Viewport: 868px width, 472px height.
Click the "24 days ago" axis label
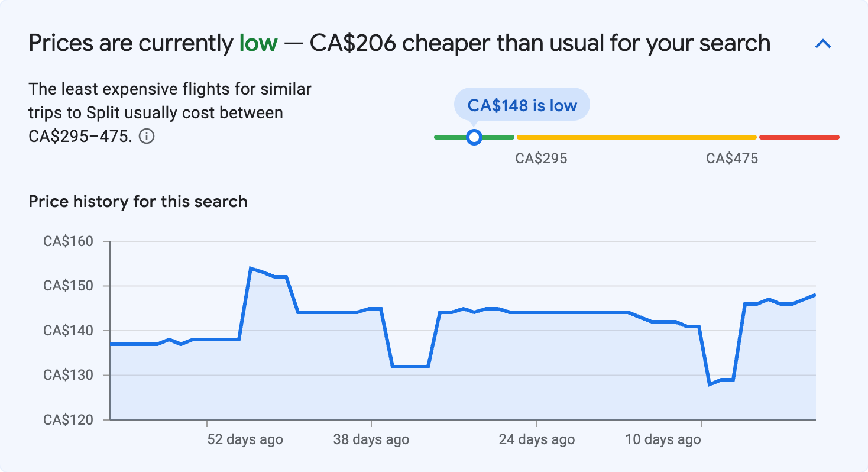[x=536, y=439]
